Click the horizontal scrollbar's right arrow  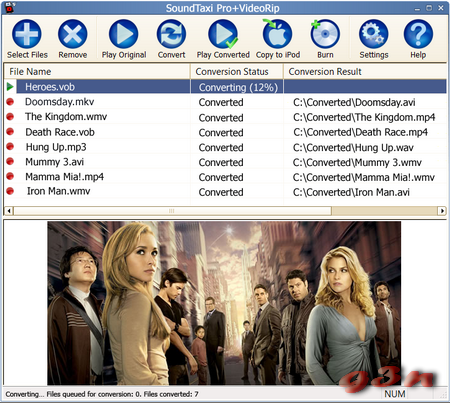pyautogui.click(x=442, y=211)
